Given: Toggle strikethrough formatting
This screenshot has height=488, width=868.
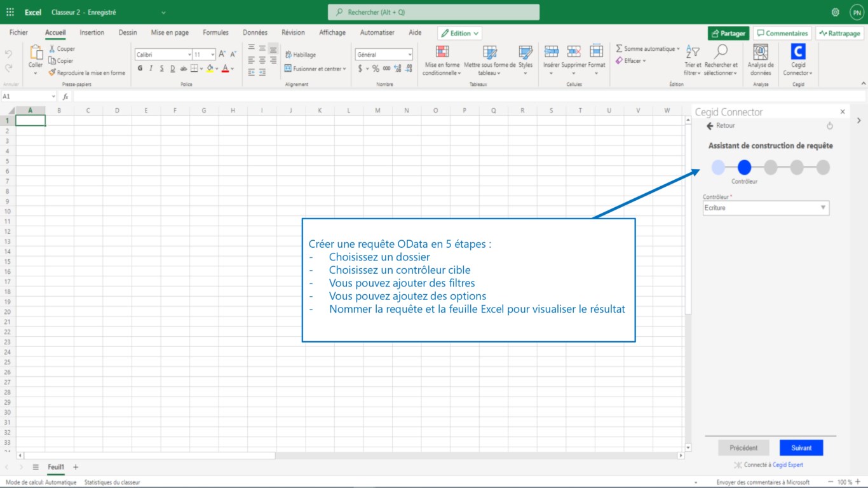Looking at the screenshot, I should point(184,69).
